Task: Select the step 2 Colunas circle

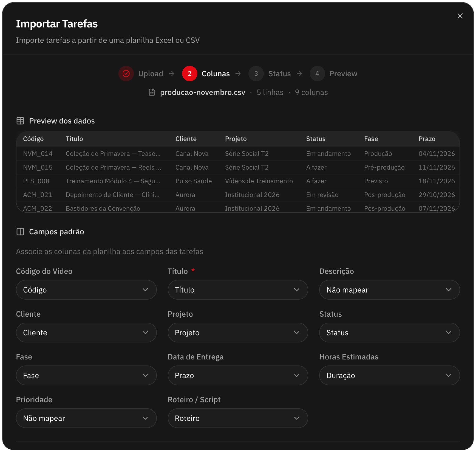Action: click(x=189, y=74)
